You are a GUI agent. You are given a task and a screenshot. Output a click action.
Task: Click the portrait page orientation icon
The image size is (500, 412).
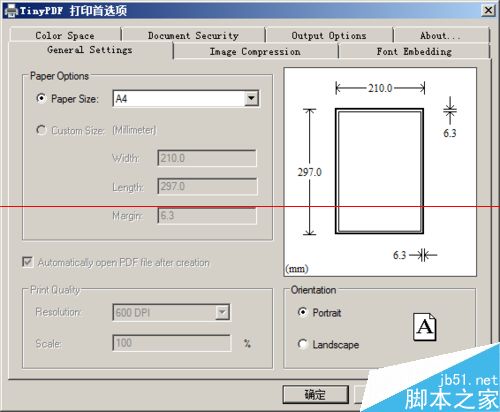tap(424, 327)
